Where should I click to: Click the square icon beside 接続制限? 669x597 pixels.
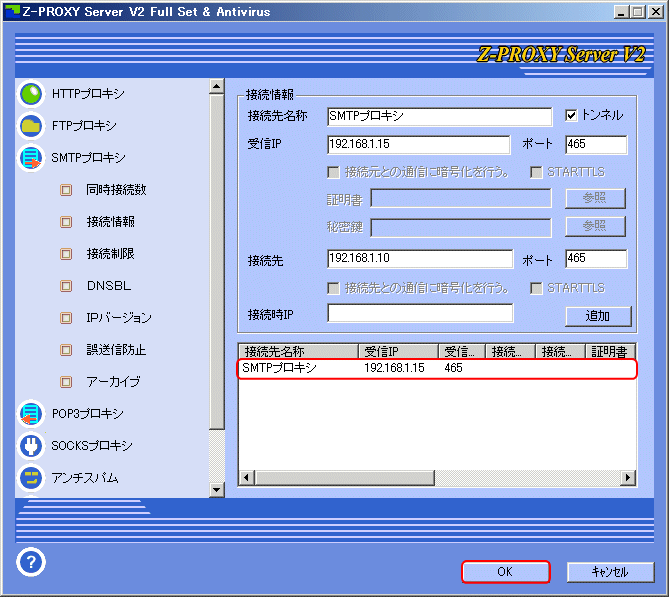pos(66,254)
